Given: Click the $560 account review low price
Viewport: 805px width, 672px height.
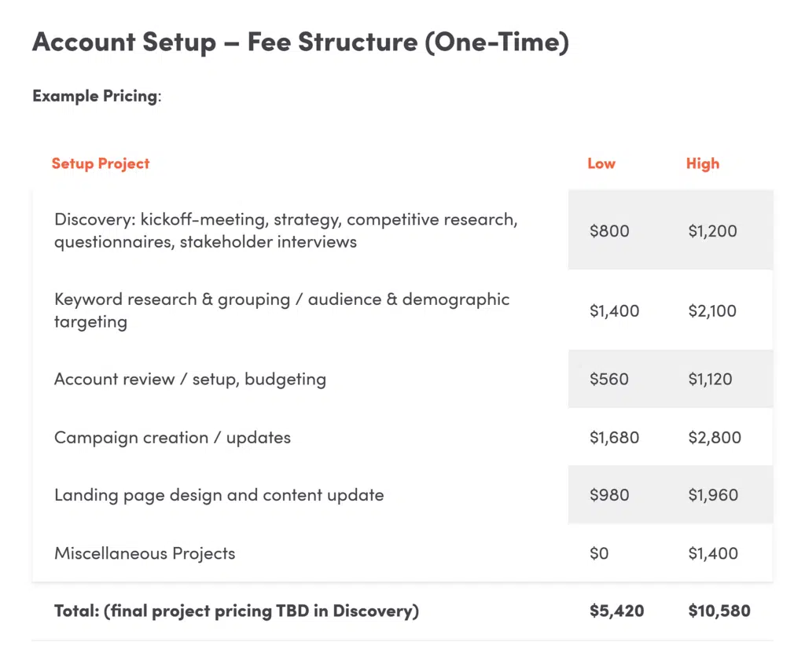Looking at the screenshot, I should (x=609, y=379).
